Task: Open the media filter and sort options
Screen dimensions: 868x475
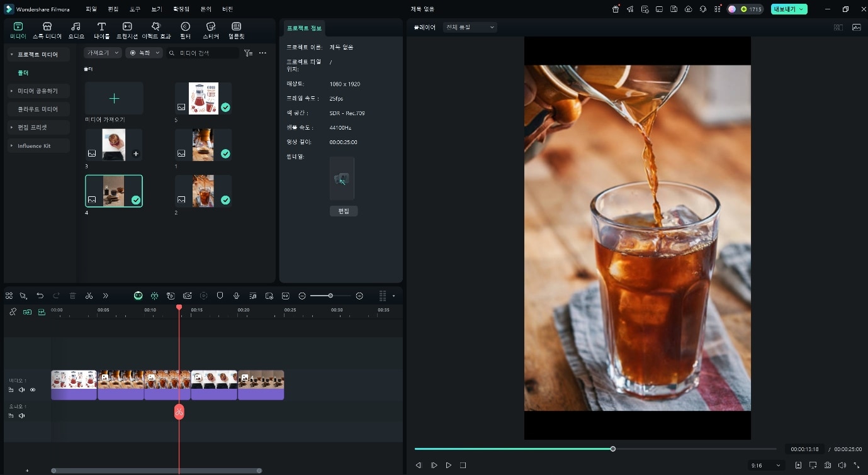Action: (249, 53)
